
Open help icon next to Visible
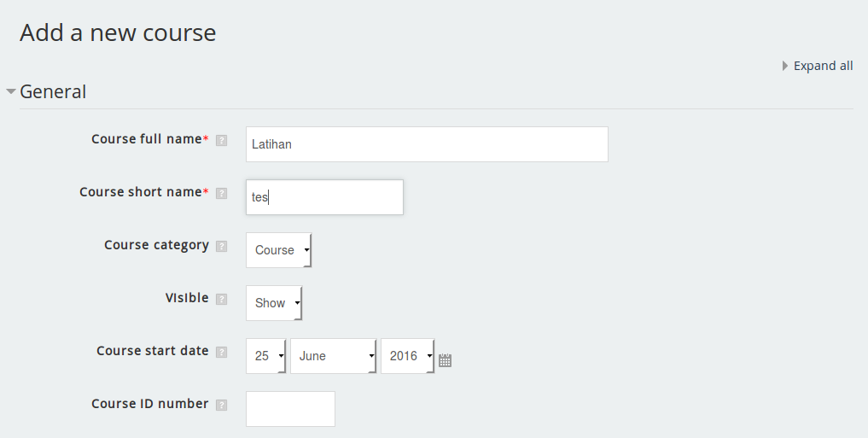222,299
